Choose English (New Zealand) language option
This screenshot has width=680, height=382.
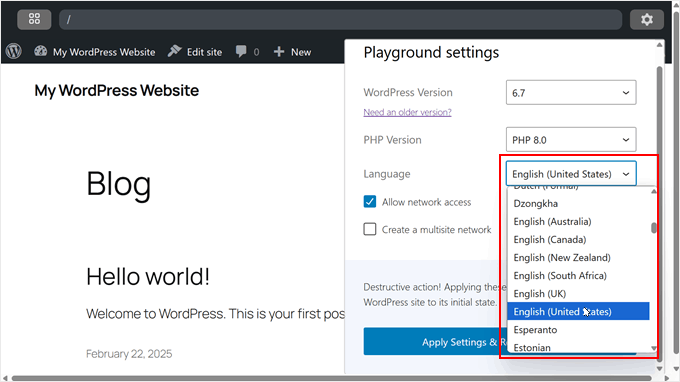pos(579,258)
